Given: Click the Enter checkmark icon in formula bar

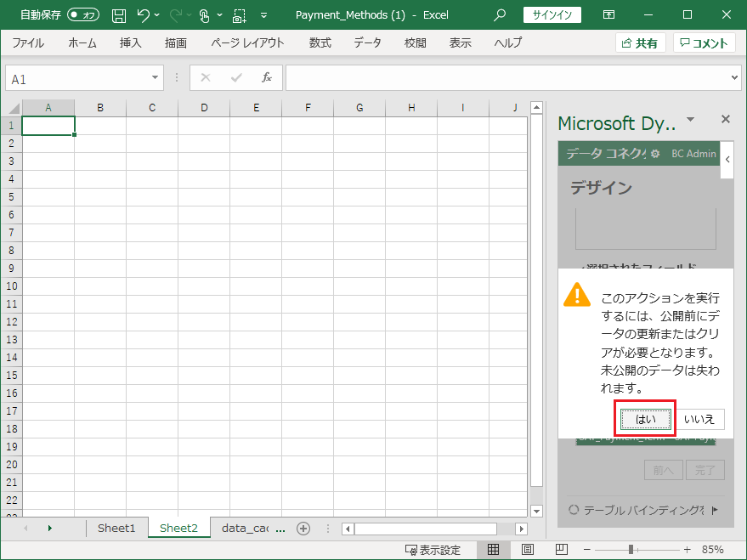Looking at the screenshot, I should [x=236, y=77].
